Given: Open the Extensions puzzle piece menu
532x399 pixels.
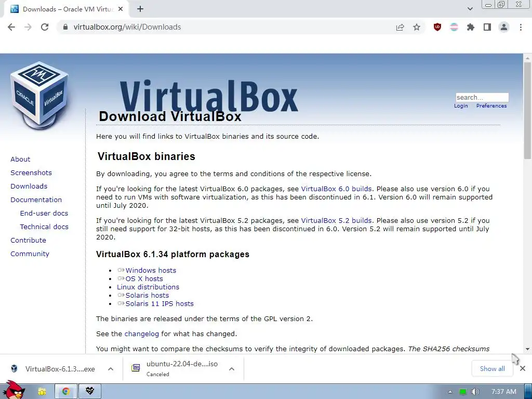Looking at the screenshot, I should click(471, 27).
